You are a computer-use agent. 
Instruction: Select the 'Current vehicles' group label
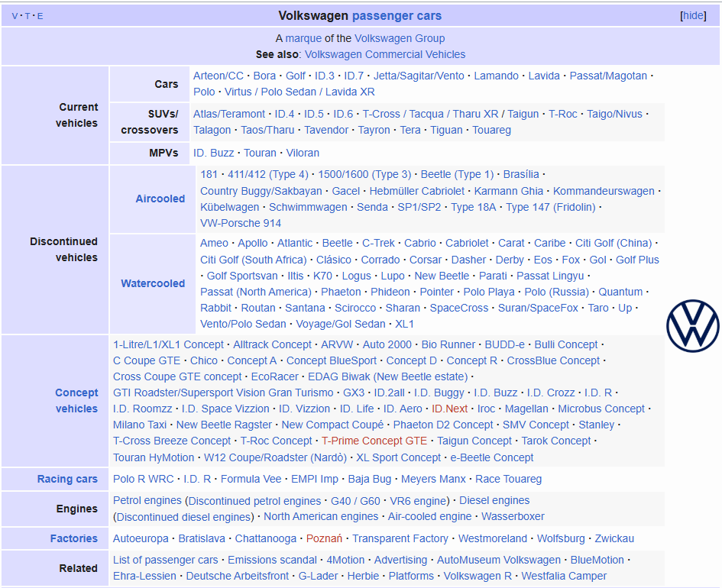point(76,115)
